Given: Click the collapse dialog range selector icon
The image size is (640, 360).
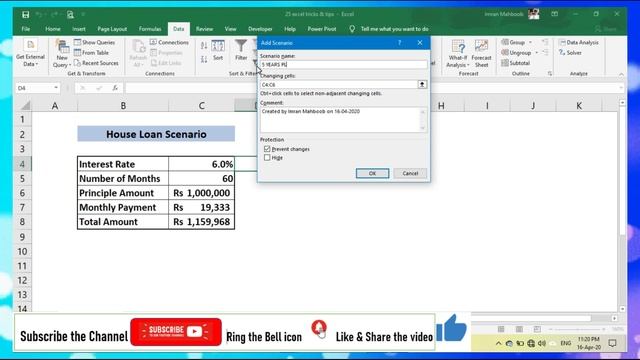Looking at the screenshot, I should (422, 84).
